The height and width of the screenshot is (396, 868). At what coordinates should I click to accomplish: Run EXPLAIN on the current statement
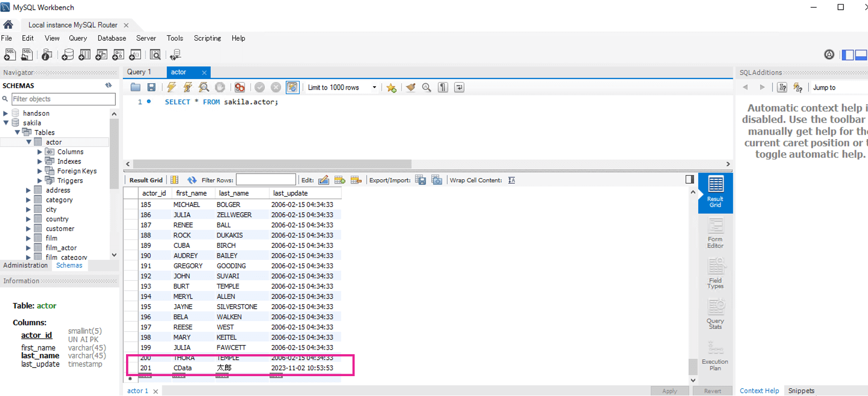tap(204, 87)
